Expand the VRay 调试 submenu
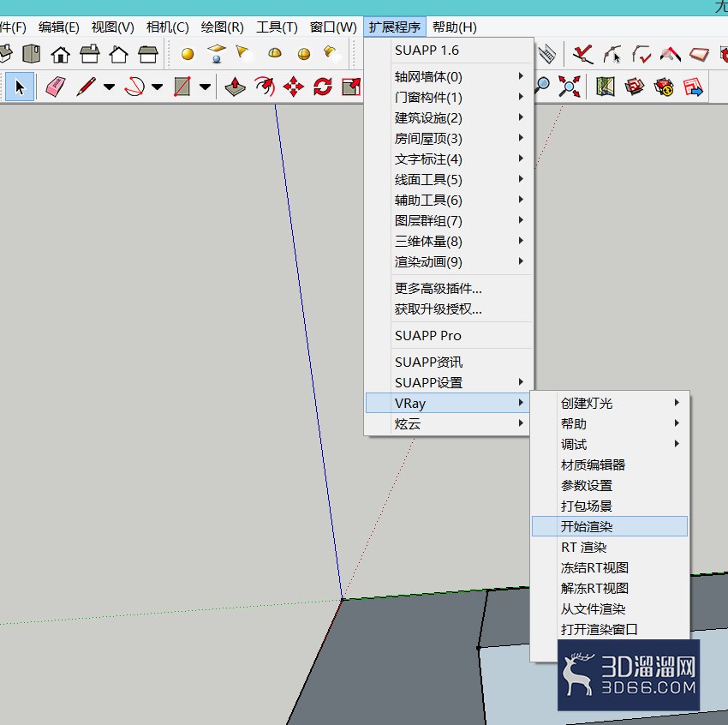 click(610, 444)
